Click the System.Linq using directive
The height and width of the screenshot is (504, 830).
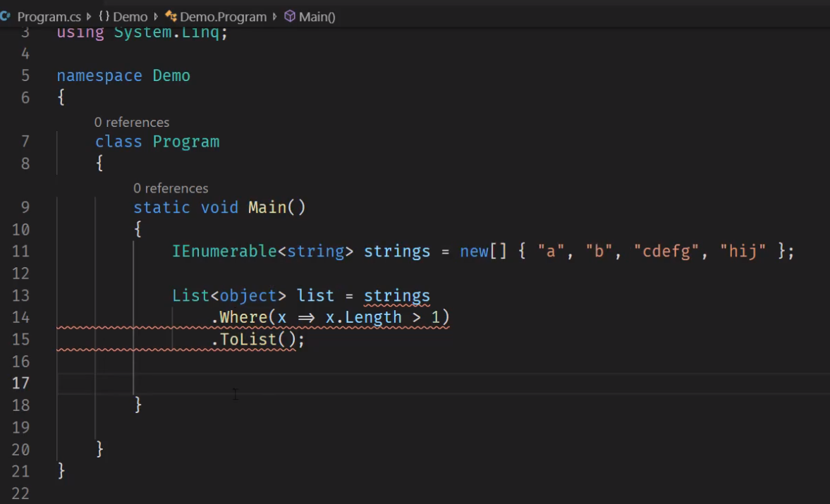[x=171, y=32]
